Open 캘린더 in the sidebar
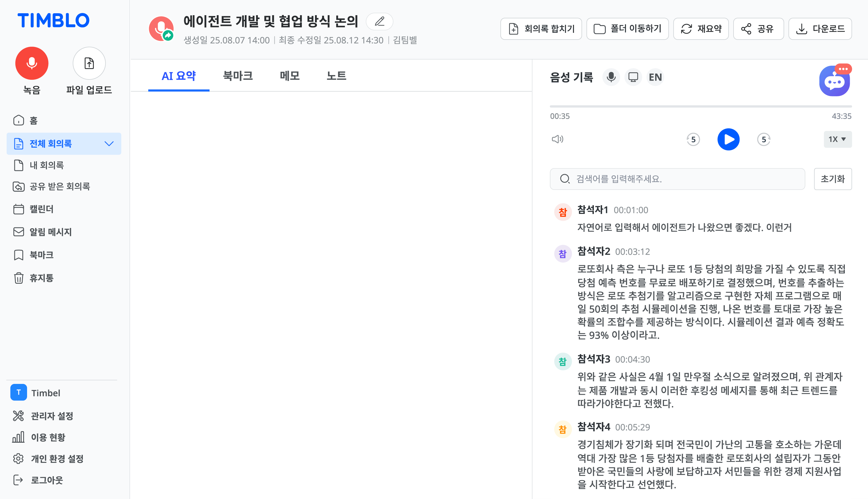 pyautogui.click(x=41, y=209)
